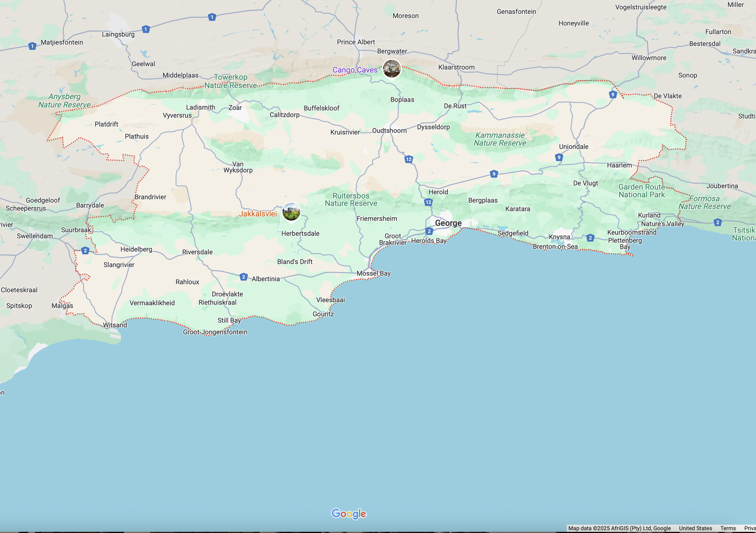Click the N9 shield near Uniondale
The image size is (756, 533).
point(559,157)
